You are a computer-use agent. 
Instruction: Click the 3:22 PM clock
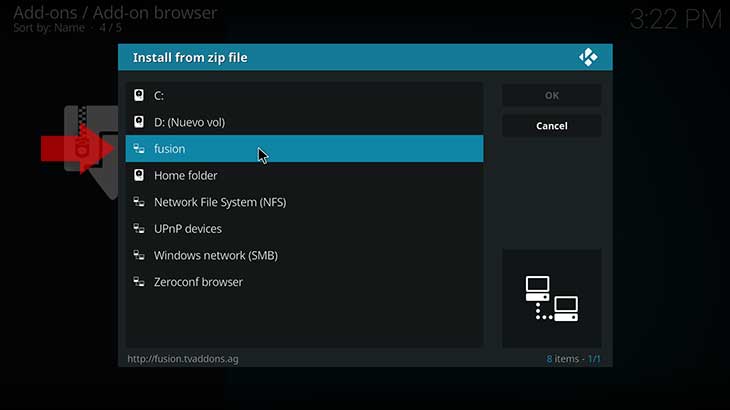coord(676,20)
